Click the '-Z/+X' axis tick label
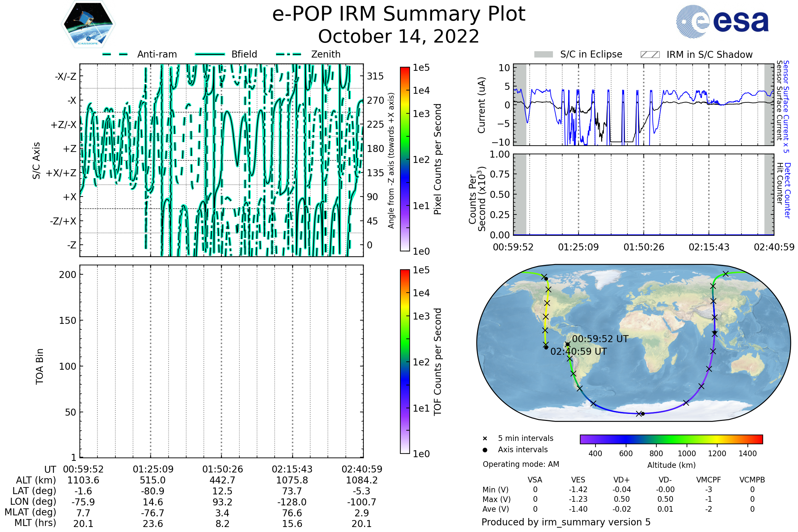 tap(63, 221)
